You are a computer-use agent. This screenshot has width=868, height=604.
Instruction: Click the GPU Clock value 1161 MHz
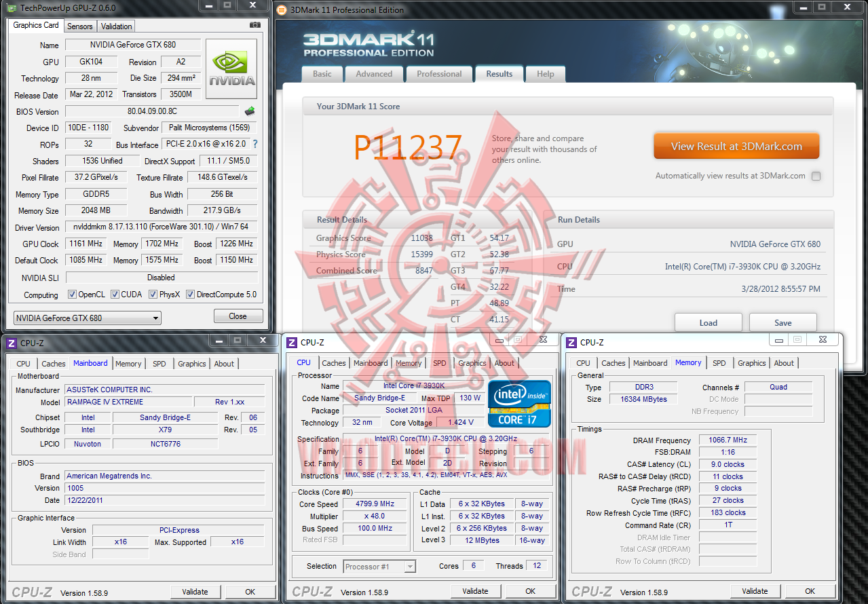[86, 244]
